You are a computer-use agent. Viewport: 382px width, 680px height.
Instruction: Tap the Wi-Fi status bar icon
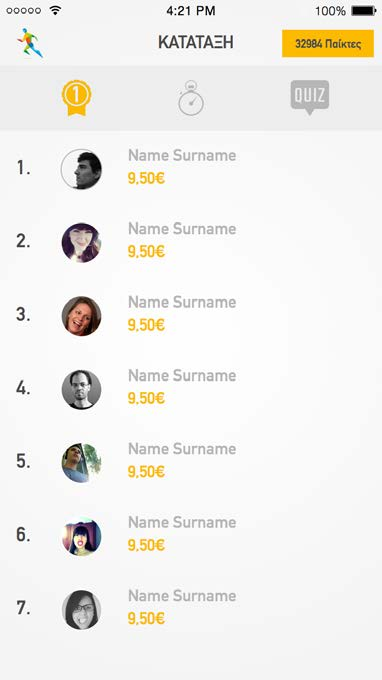[55, 10]
